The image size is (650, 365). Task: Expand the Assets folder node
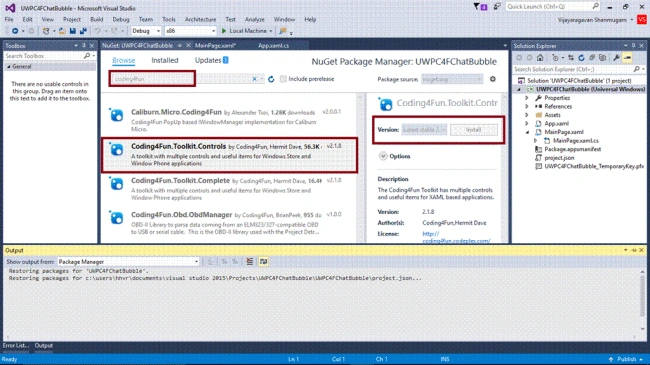point(527,115)
